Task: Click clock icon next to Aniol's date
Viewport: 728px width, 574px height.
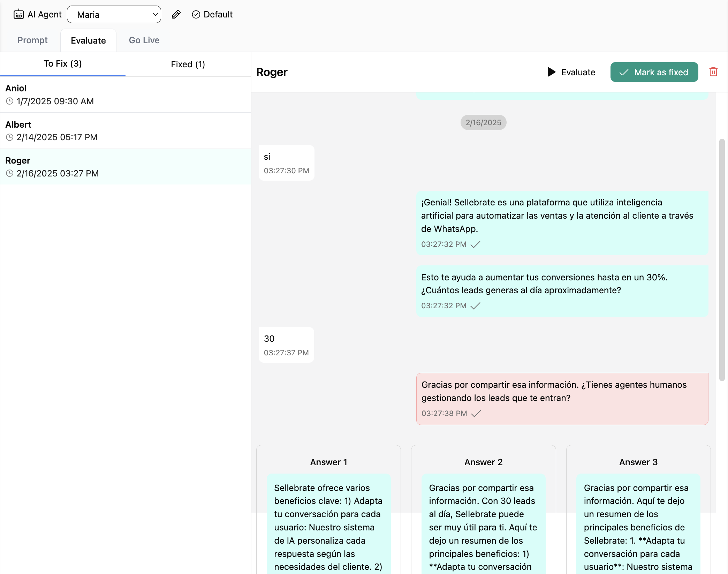Action: (x=10, y=101)
